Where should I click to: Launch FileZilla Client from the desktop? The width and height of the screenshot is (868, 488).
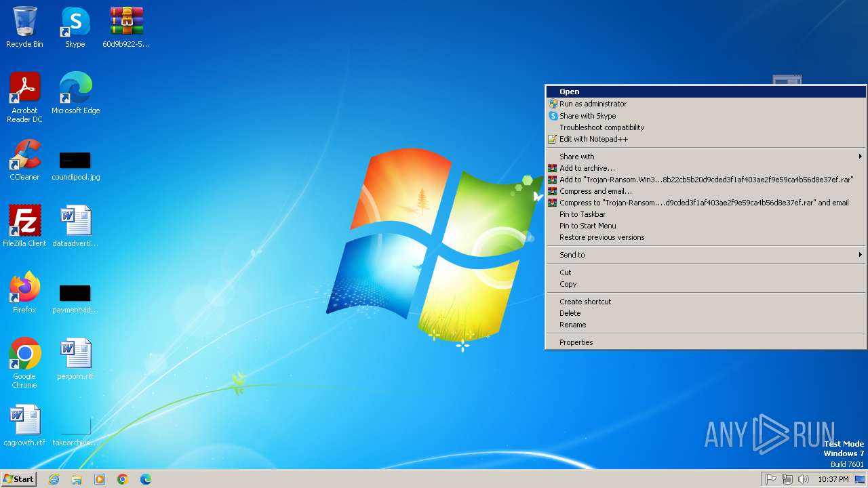coord(24,226)
